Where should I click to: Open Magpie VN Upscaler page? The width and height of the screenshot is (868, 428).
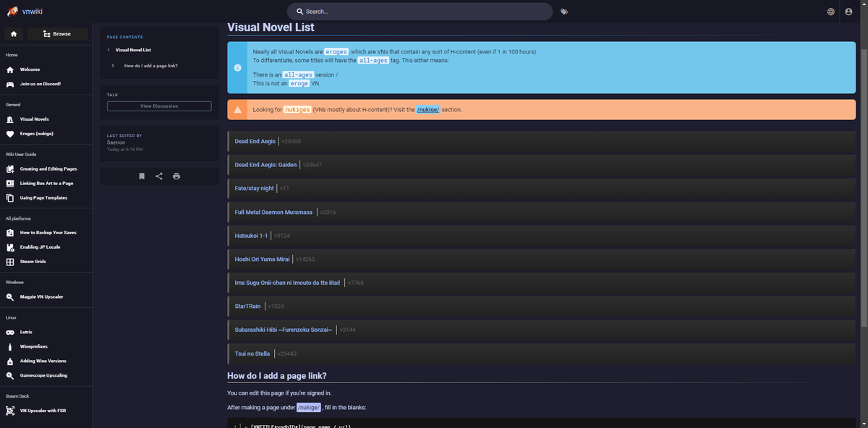(41, 296)
